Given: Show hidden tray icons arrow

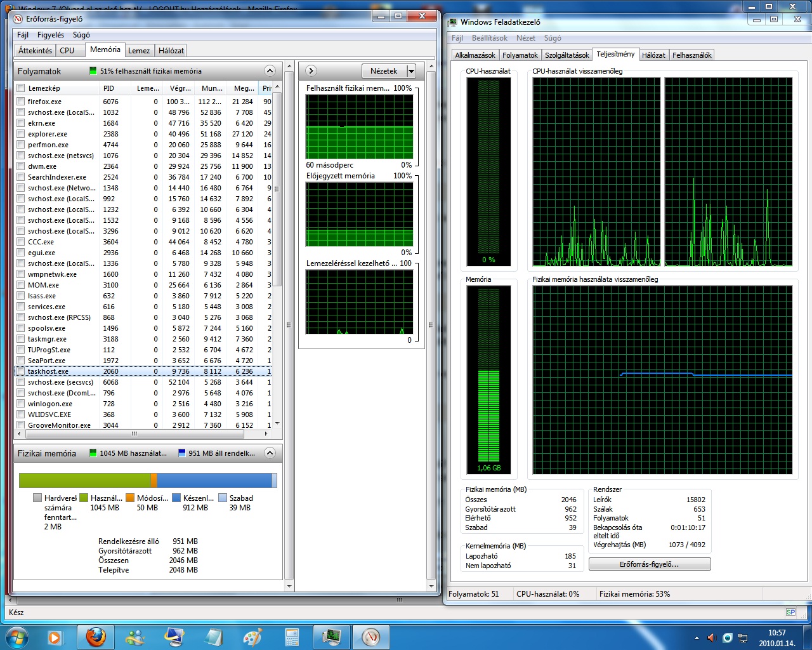Looking at the screenshot, I should (697, 638).
